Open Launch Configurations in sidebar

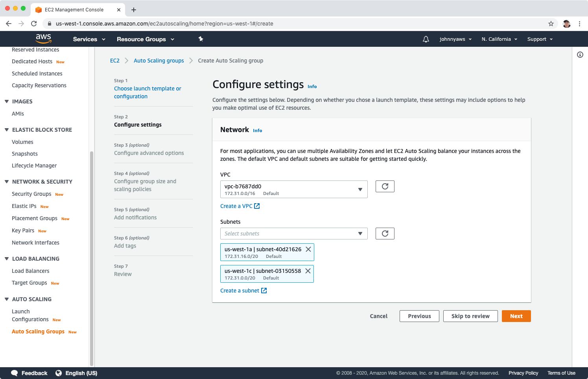click(30, 315)
